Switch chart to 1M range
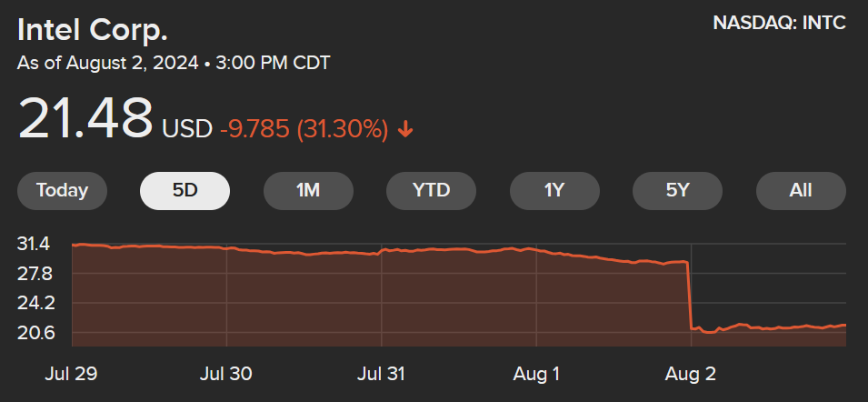The image size is (868, 402). click(x=308, y=190)
